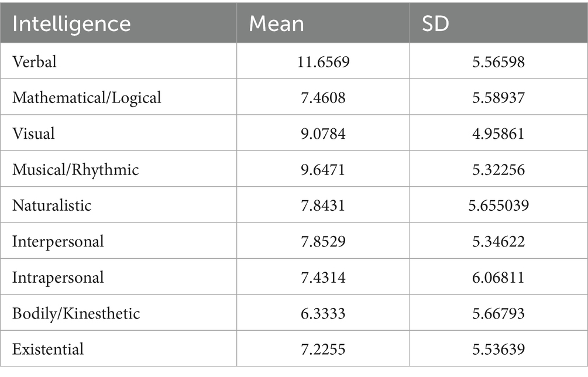
Task: Click the Musical/Rhythmic row label
Action: tap(75, 170)
